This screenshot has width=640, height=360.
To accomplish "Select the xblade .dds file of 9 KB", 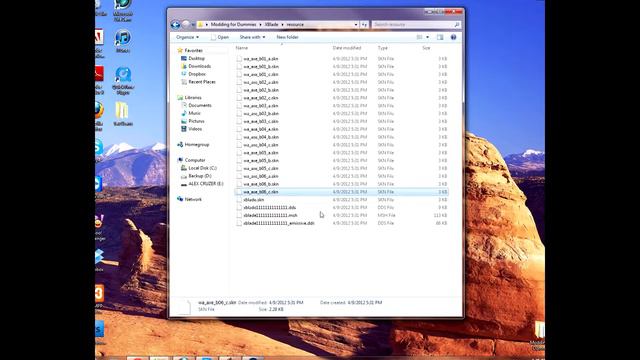I will pyautogui.click(x=269, y=207).
